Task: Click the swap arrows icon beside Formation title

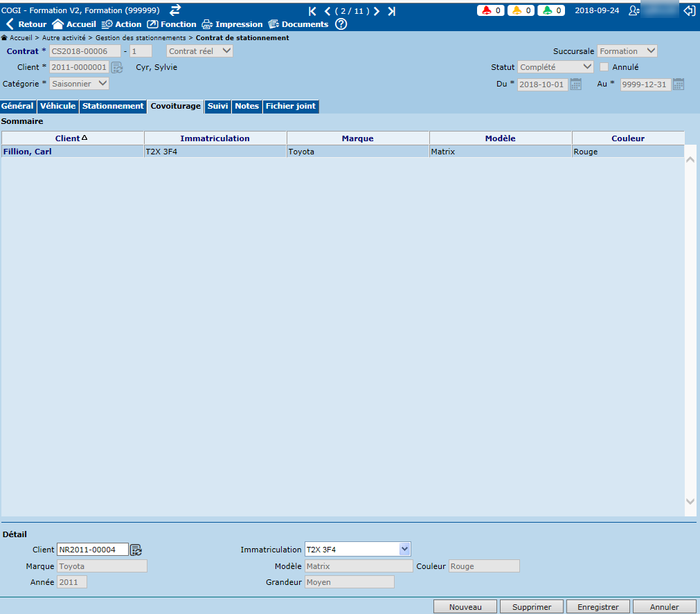Action: pos(175,10)
